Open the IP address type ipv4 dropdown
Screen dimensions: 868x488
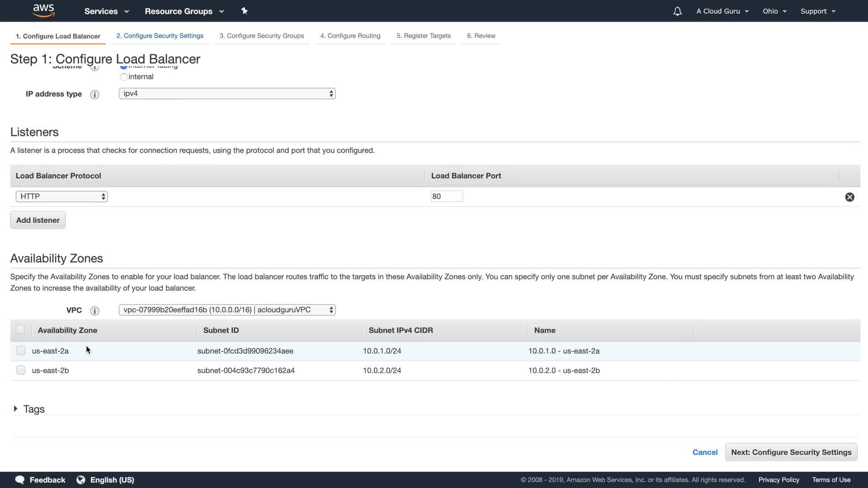coord(227,94)
